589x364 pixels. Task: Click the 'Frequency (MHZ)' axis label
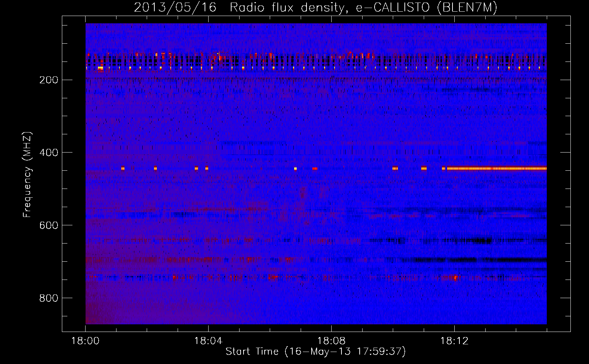point(27,175)
